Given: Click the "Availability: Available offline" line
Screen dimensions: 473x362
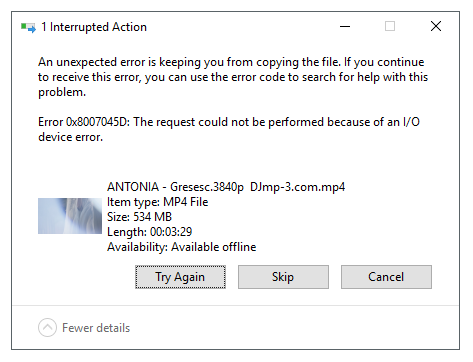Looking at the screenshot, I should (182, 247).
